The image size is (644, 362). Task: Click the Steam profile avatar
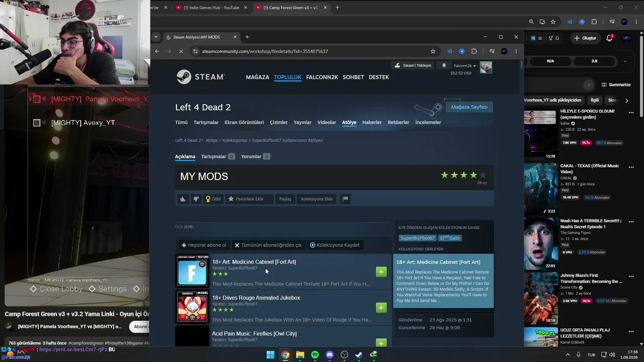point(486,67)
